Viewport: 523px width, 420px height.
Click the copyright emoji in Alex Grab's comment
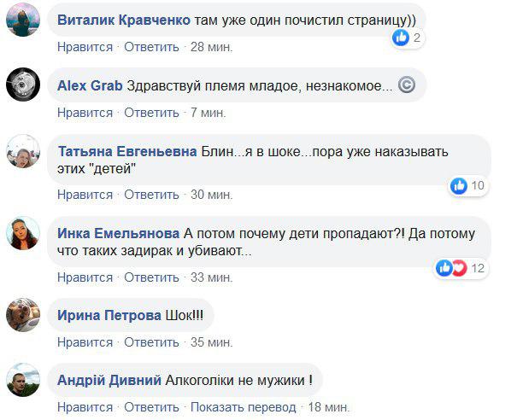[407, 85]
